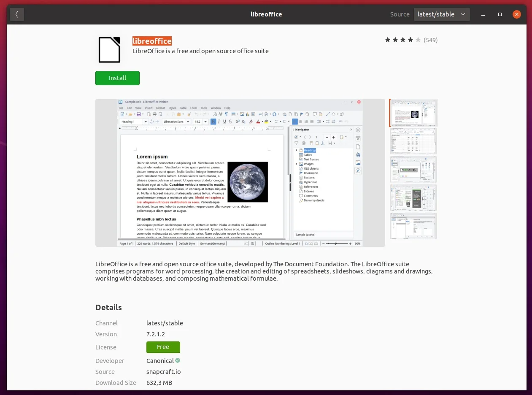Go back using the header back arrow
Screen dimensions: 532x395
coord(17,14)
